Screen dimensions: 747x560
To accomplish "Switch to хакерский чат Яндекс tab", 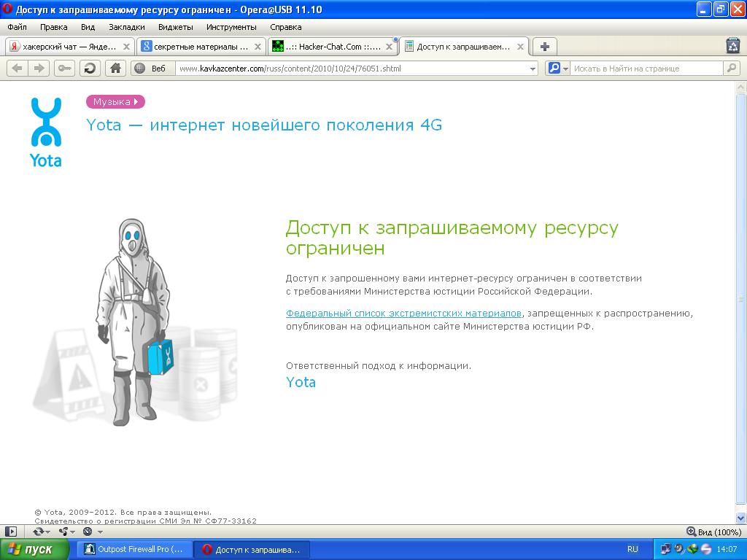I will (69, 47).
